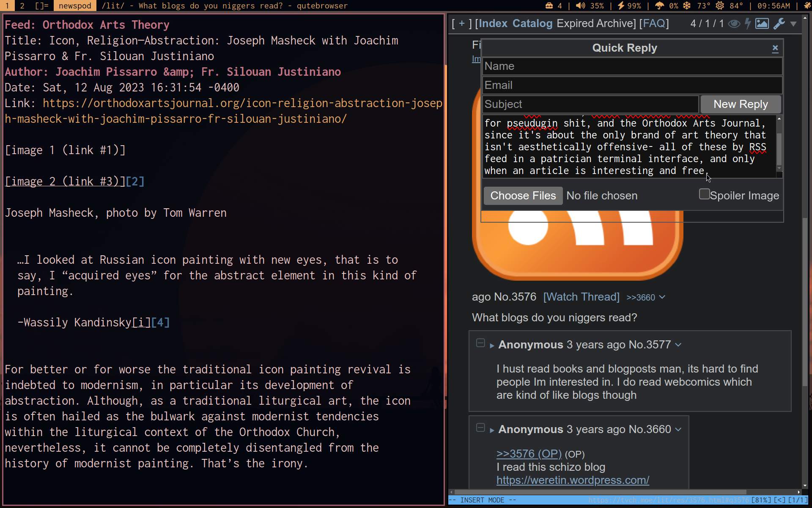This screenshot has width=812, height=508.
Task: Switch to workspace tab 2
Action: [x=22, y=6]
